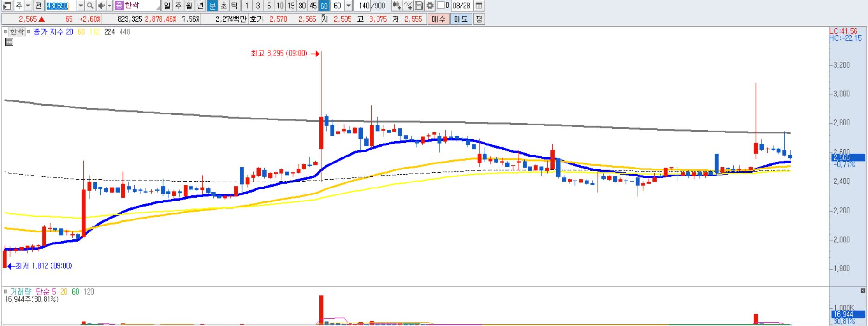The image size is (868, 326).
Task: Expand the stock code history dropdown
Action: click(81, 6)
